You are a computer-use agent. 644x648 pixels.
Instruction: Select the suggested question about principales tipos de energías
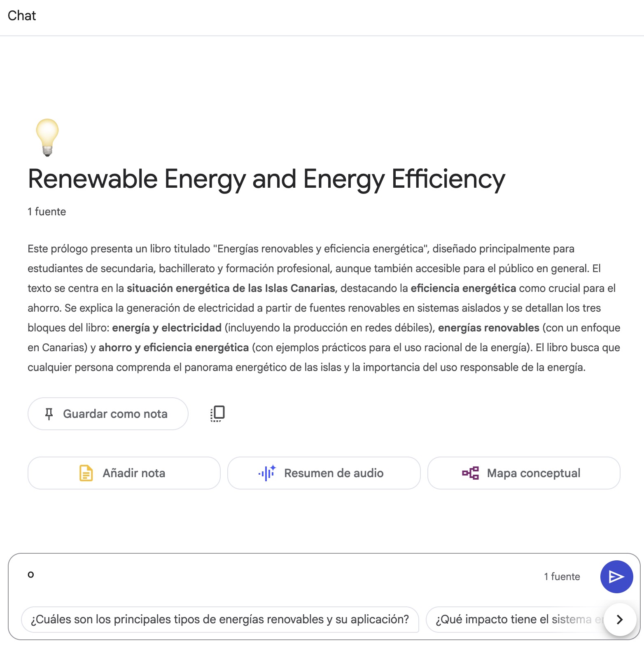point(220,619)
